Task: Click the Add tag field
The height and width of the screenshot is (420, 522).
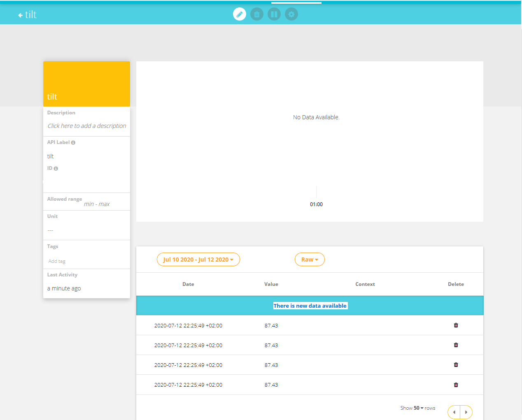Action: [x=57, y=261]
